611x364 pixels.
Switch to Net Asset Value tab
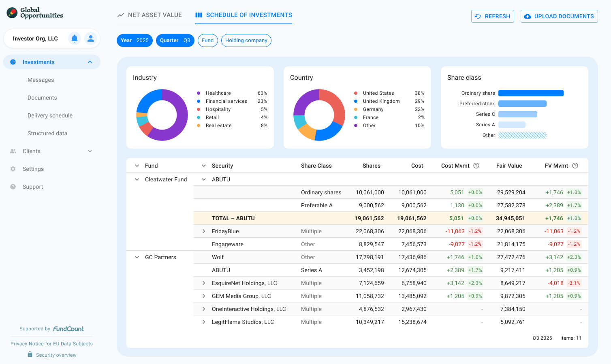[x=150, y=15]
